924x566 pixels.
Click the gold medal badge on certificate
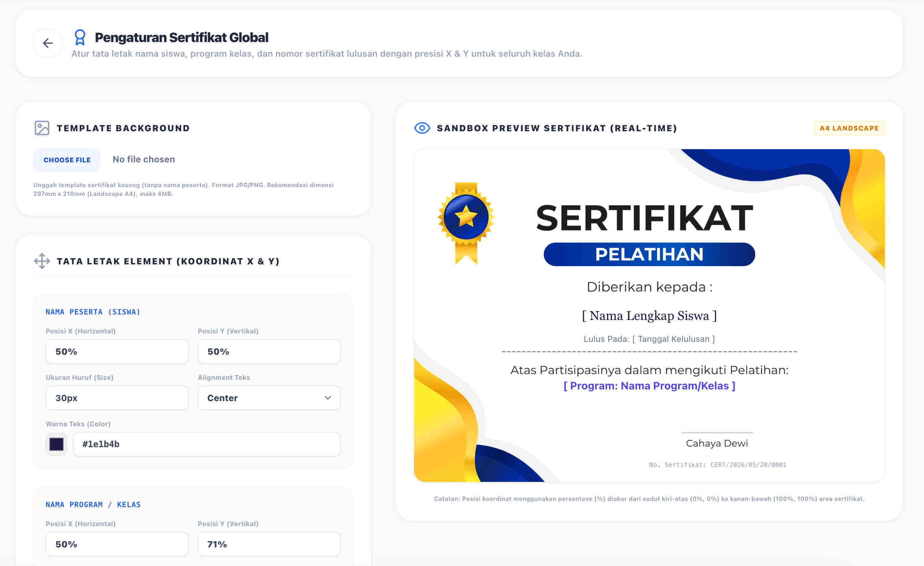pyautogui.click(x=466, y=223)
